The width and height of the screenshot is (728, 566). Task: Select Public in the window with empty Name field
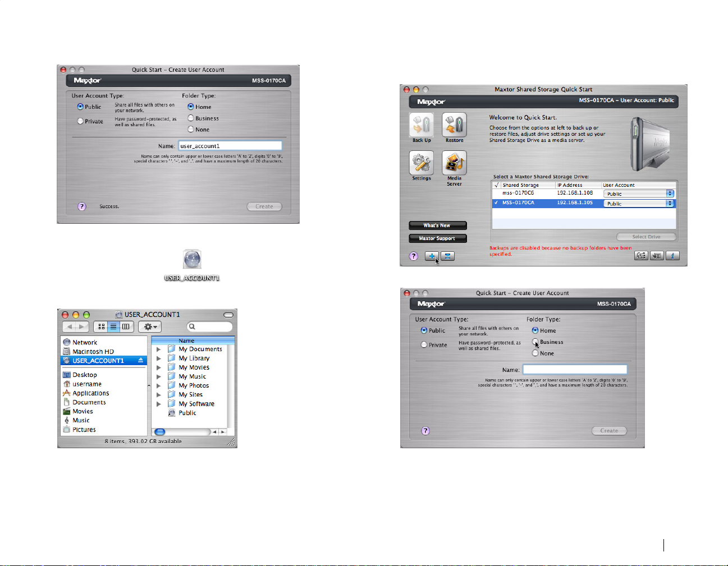pyautogui.click(x=424, y=330)
